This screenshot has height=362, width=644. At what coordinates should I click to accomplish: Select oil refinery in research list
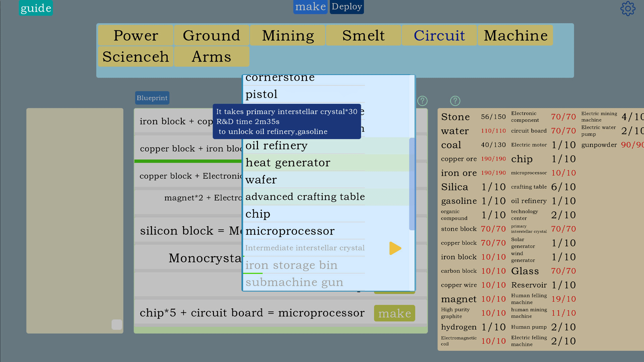pos(276,145)
